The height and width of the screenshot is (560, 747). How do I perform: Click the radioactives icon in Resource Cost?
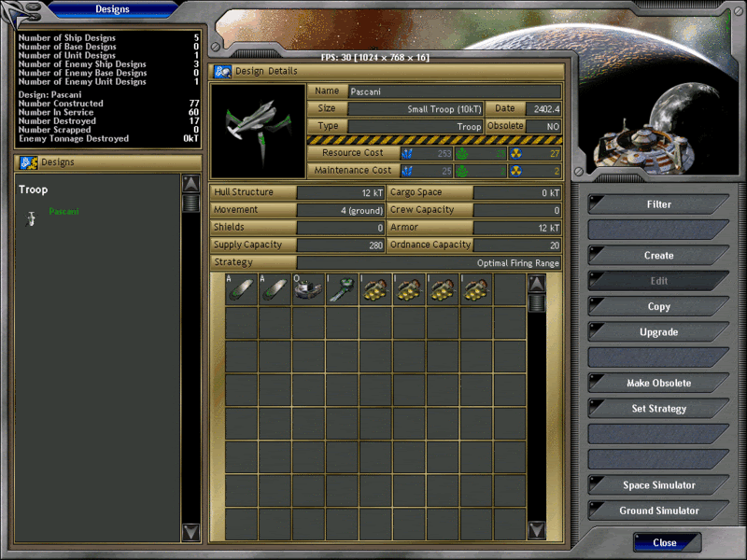(x=516, y=153)
